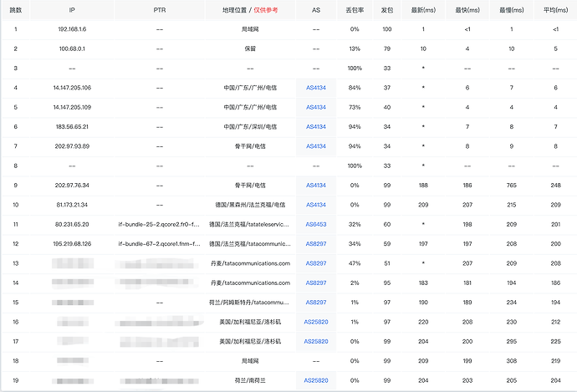This screenshot has width=577, height=392.
Task: Click the PTR if-bundle-67-2.qcore1 entry
Action: click(x=159, y=244)
